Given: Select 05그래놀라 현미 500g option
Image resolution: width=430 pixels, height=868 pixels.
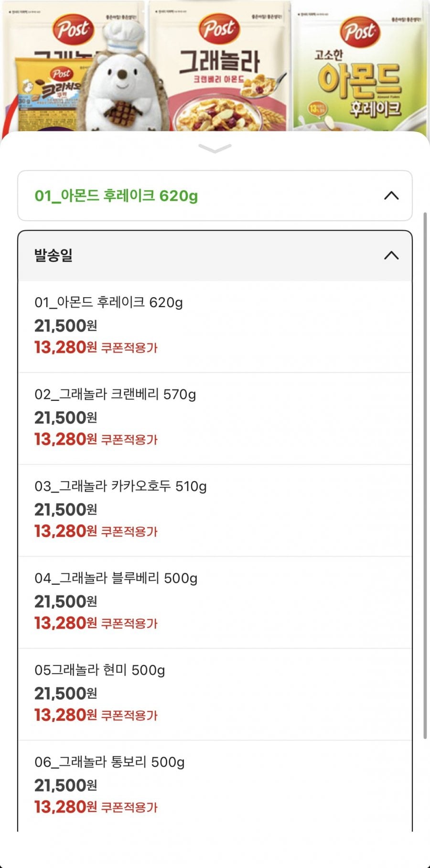Looking at the screenshot, I should click(x=100, y=670).
